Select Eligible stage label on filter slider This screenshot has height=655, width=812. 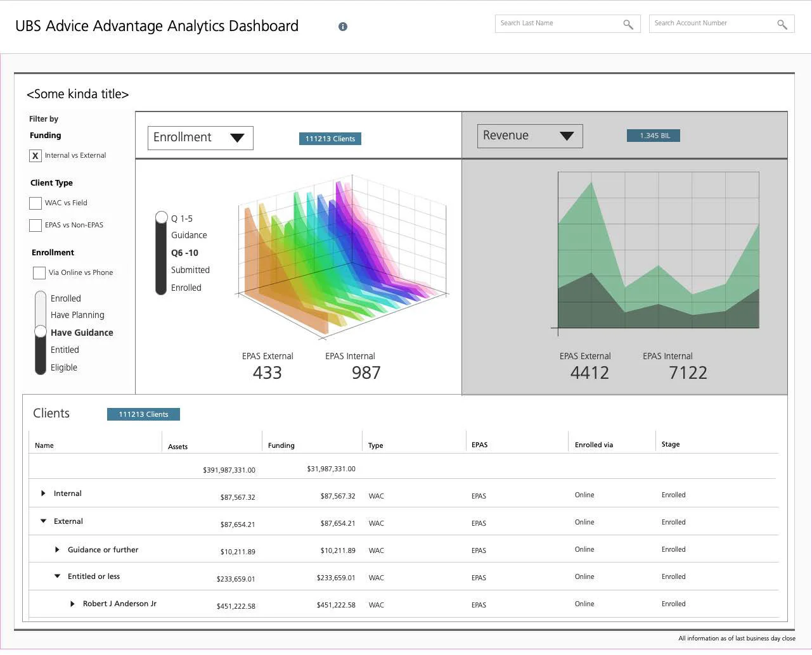pyautogui.click(x=64, y=367)
